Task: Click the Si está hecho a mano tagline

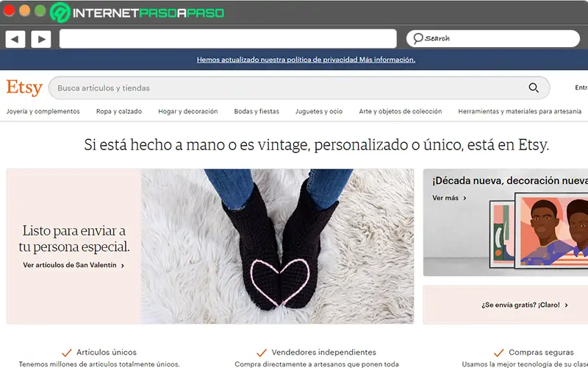Action: point(317,145)
